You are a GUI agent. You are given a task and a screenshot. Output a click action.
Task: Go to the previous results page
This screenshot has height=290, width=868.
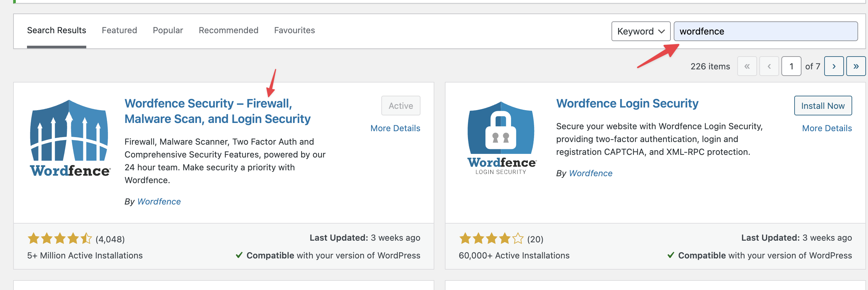pos(769,66)
